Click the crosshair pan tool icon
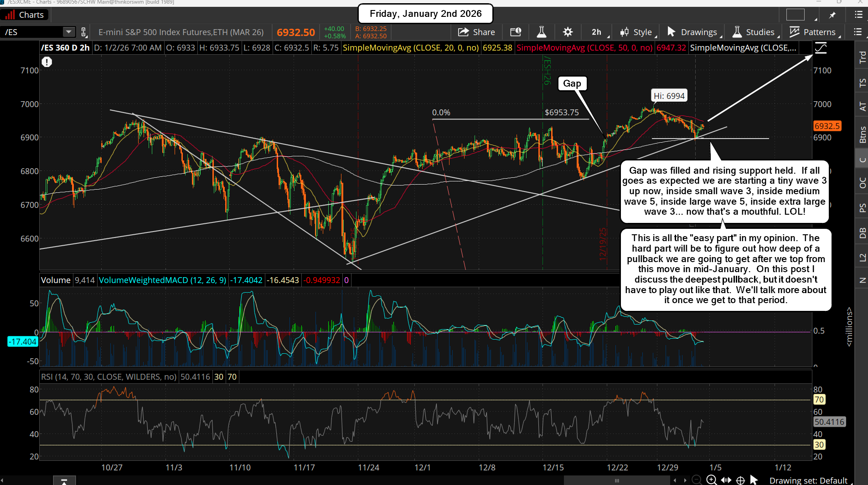 [x=741, y=480]
